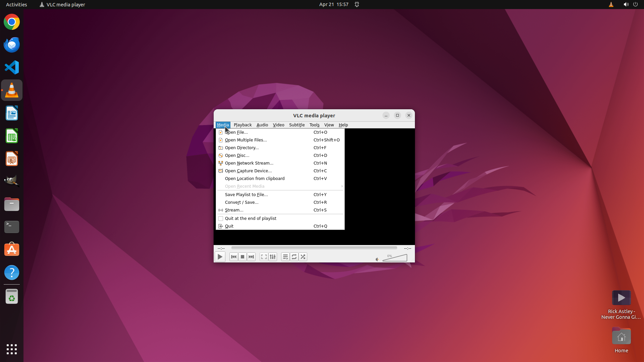Open the Playback menu
The height and width of the screenshot is (362, 644).
[243, 125]
